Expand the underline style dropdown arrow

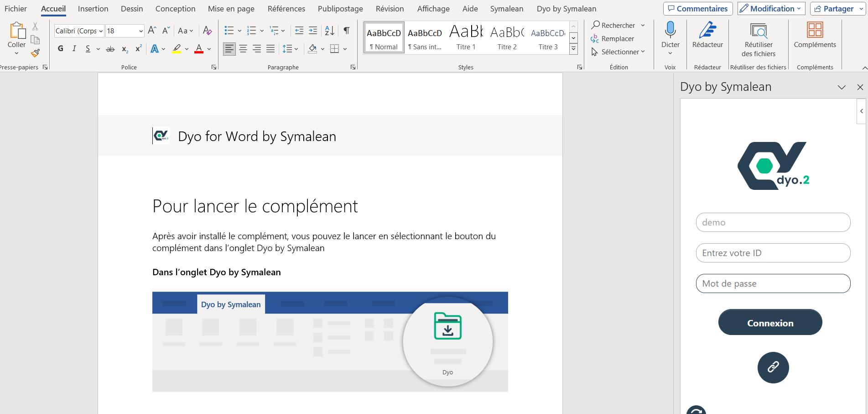click(x=98, y=49)
